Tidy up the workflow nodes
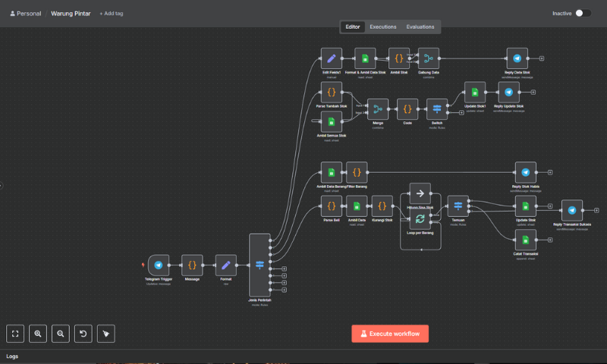The height and width of the screenshot is (364, 607). (x=106, y=334)
